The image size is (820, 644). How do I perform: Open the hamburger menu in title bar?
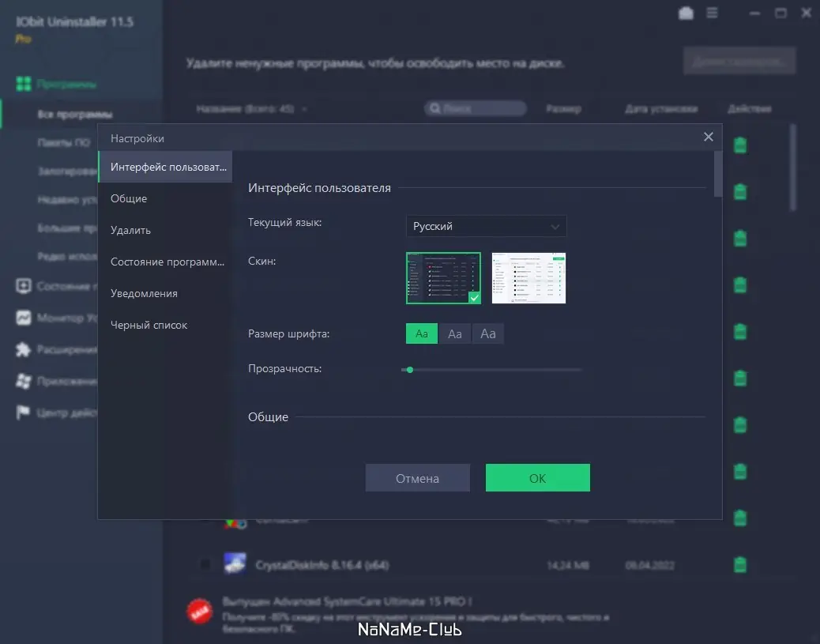coord(712,13)
